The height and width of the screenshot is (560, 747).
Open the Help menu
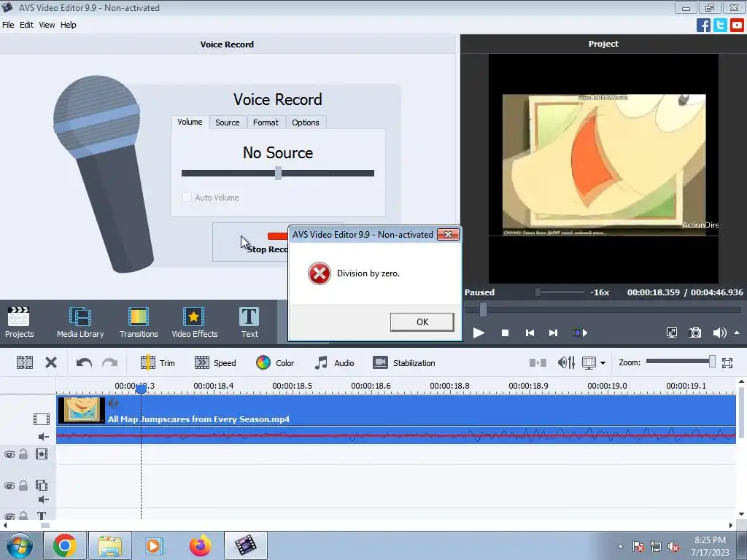68,25
